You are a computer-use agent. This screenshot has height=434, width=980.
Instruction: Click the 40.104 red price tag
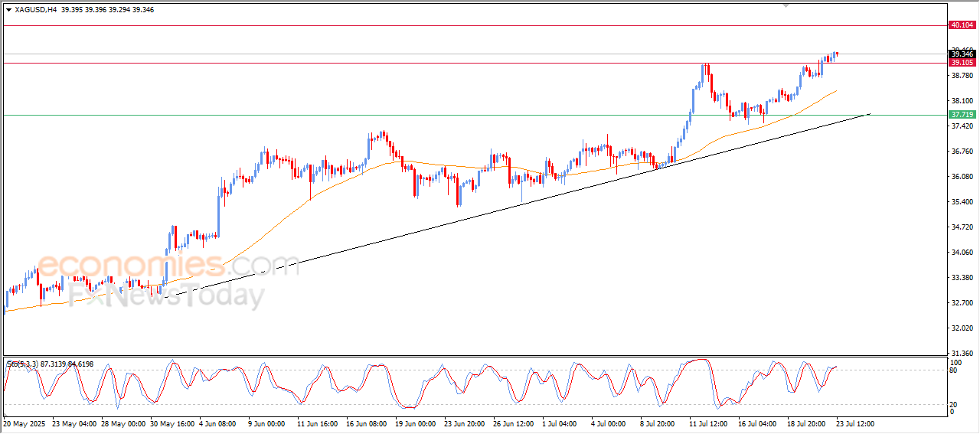pos(962,25)
